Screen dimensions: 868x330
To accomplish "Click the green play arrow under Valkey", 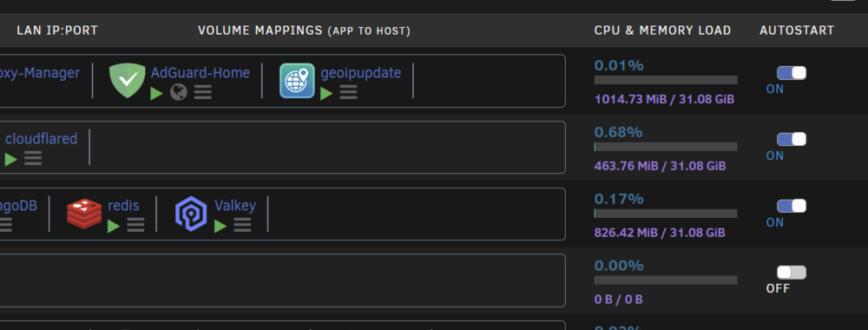I will tap(220, 226).
